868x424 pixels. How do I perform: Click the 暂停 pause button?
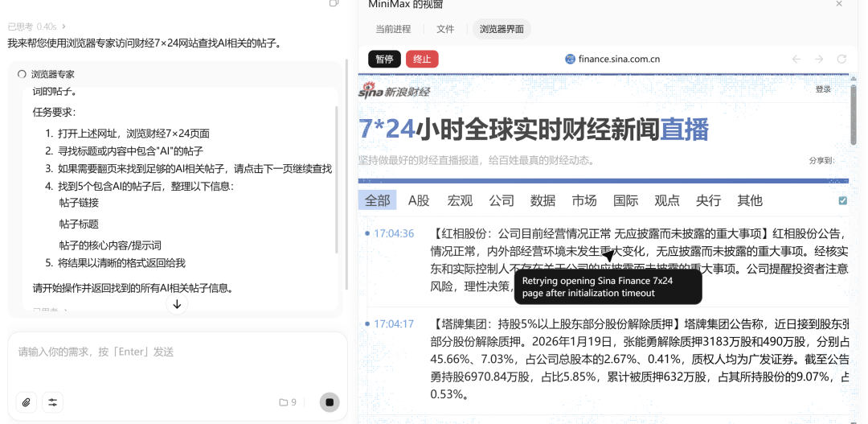[x=384, y=60]
